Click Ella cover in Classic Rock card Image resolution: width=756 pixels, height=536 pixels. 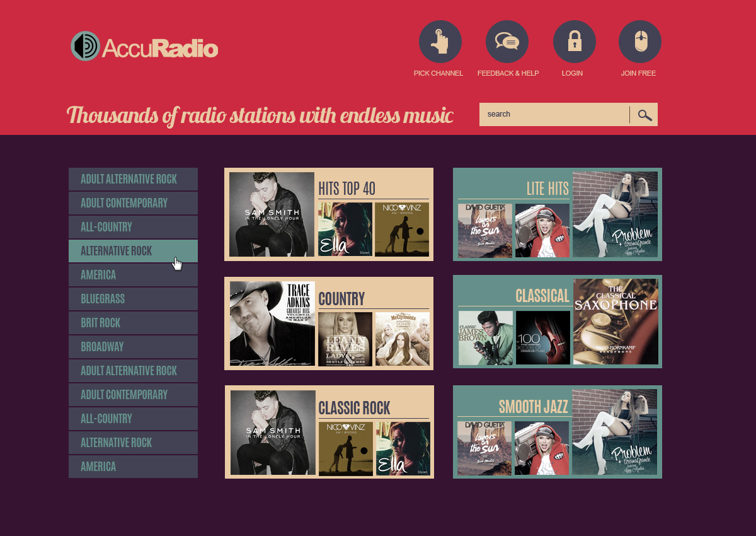click(403, 448)
